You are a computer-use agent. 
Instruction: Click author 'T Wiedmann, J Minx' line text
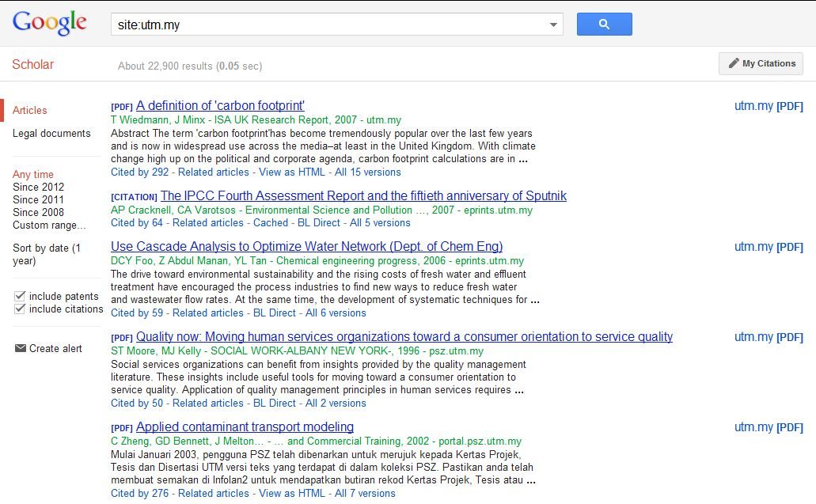pos(158,120)
